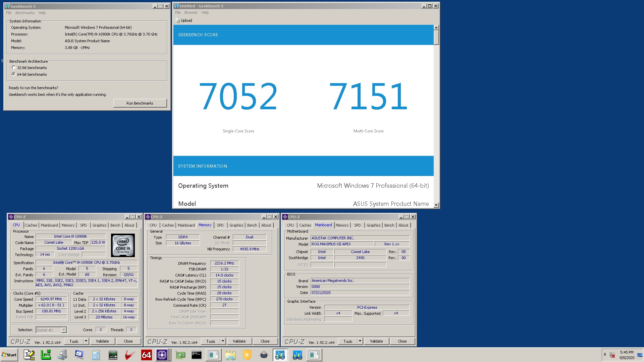
Task: Click BIOS version value 0088
Action: 360,287
